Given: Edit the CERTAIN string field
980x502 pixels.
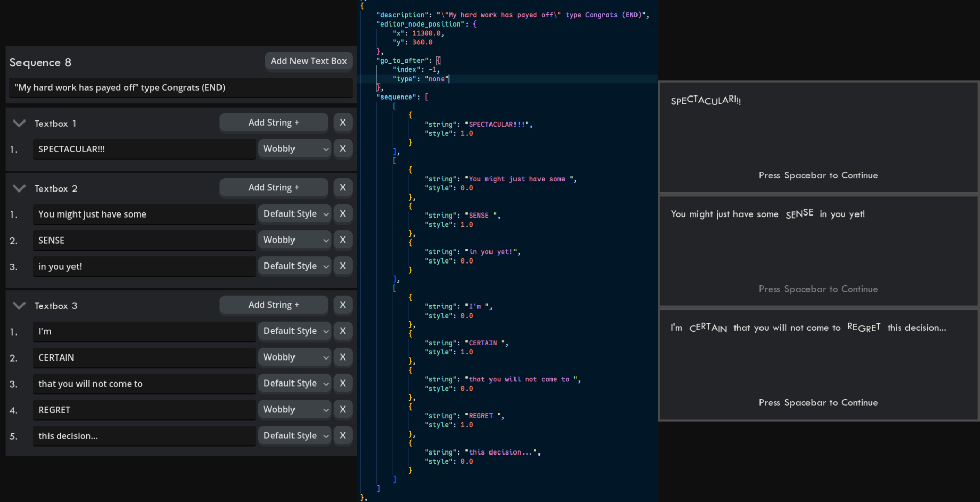Looking at the screenshot, I should tap(144, 358).
